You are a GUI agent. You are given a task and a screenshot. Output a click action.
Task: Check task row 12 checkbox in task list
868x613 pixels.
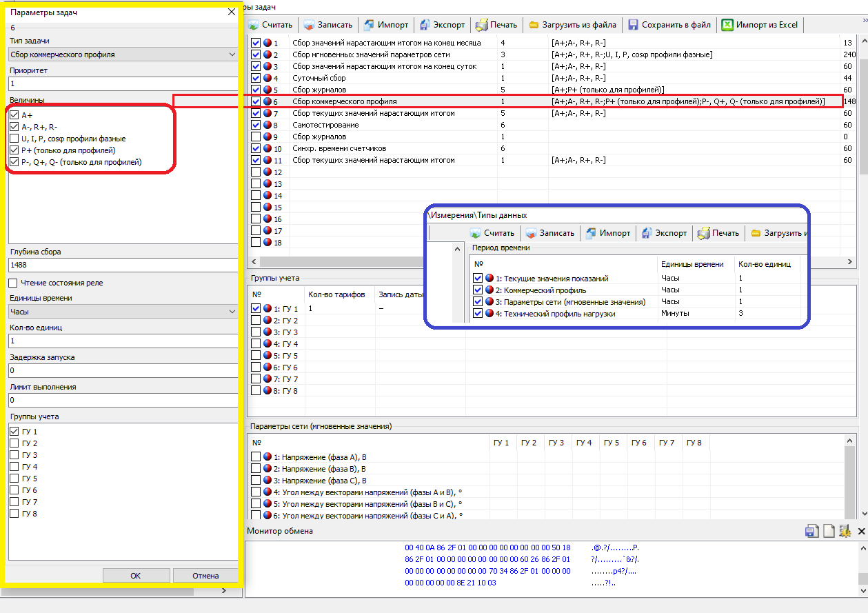point(256,172)
